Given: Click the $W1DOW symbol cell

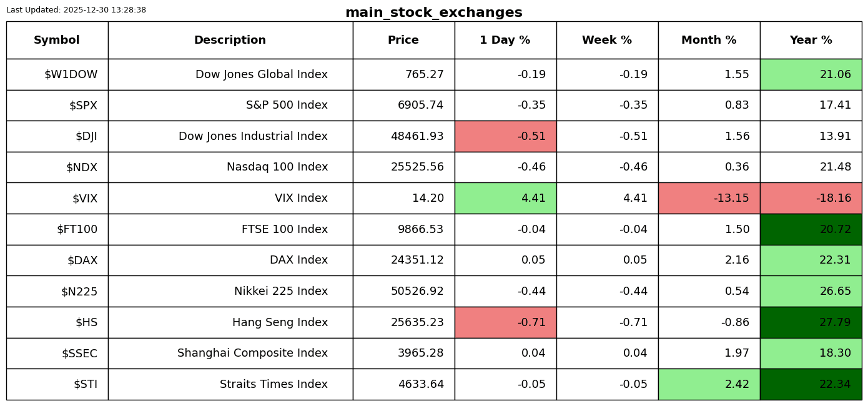Looking at the screenshot, I should (x=71, y=75).
